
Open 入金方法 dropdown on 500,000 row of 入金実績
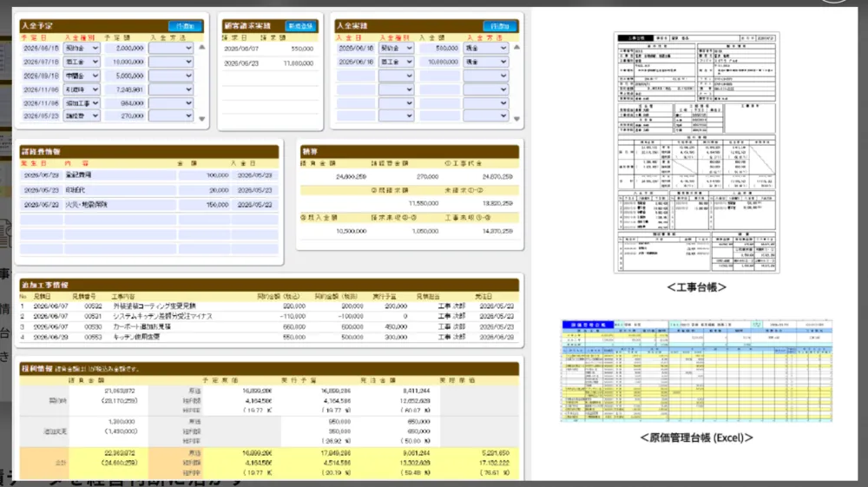(x=485, y=48)
